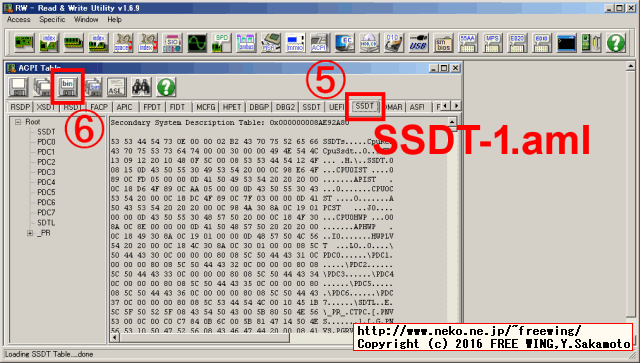Click hex view scroll-up arrow

(452, 122)
